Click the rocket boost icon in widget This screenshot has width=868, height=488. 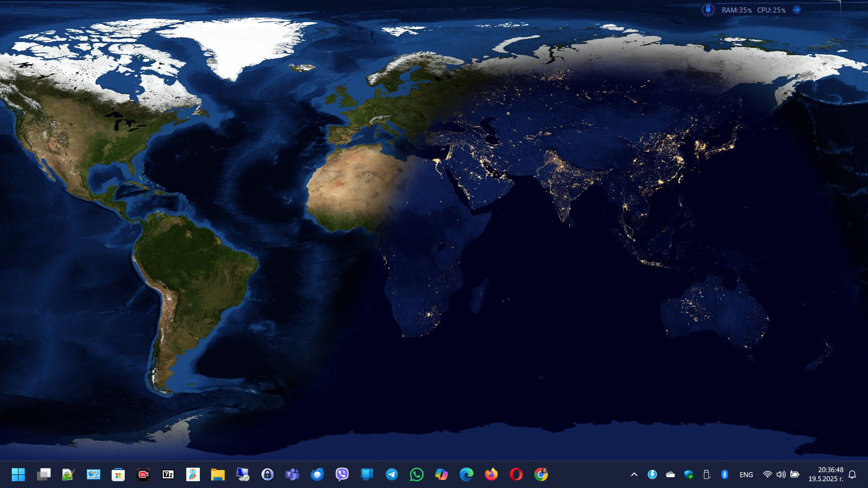coord(708,9)
